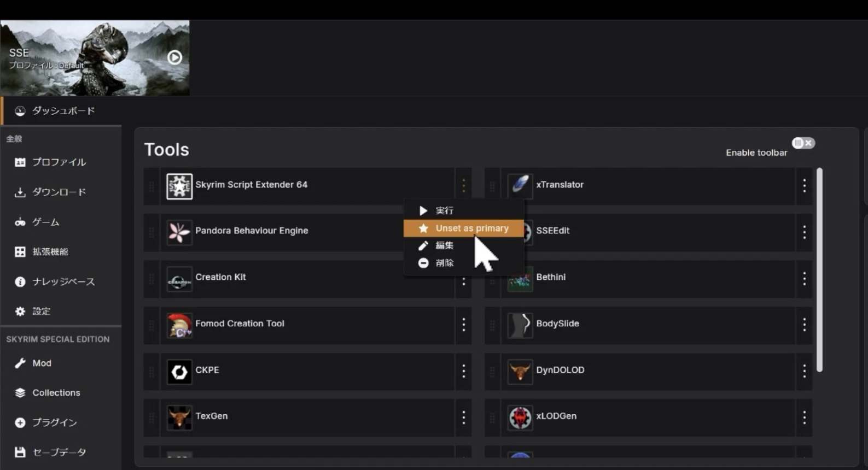Click the DynDOLOD label
868x470 pixels.
pyautogui.click(x=560, y=370)
